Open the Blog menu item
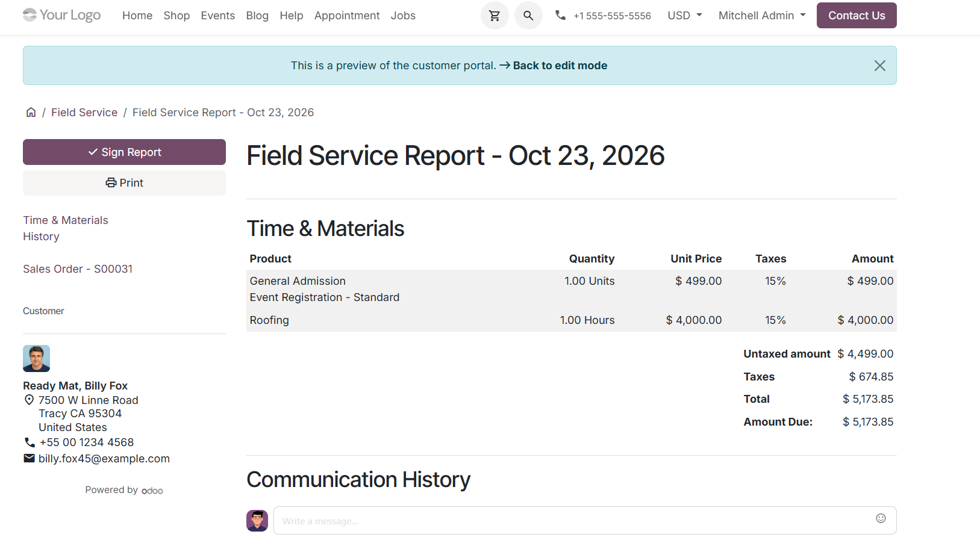Screen dimensions: 980x540 [x=257, y=16]
